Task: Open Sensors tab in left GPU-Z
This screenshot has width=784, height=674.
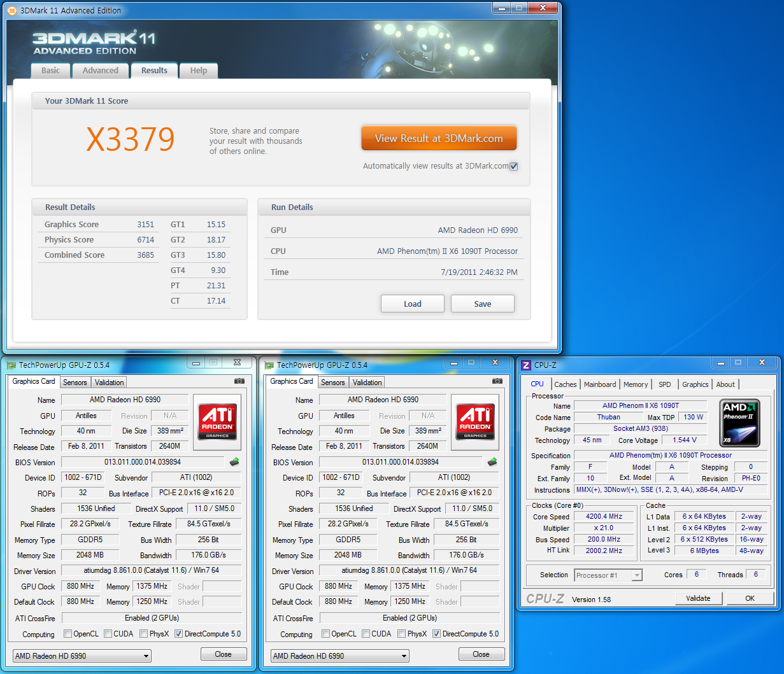Action: pyautogui.click(x=75, y=383)
